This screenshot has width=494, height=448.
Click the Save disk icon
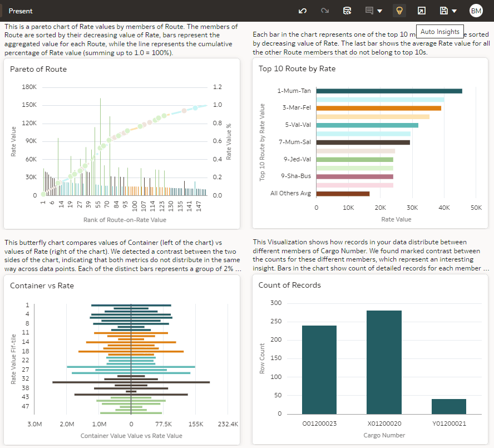443,11
